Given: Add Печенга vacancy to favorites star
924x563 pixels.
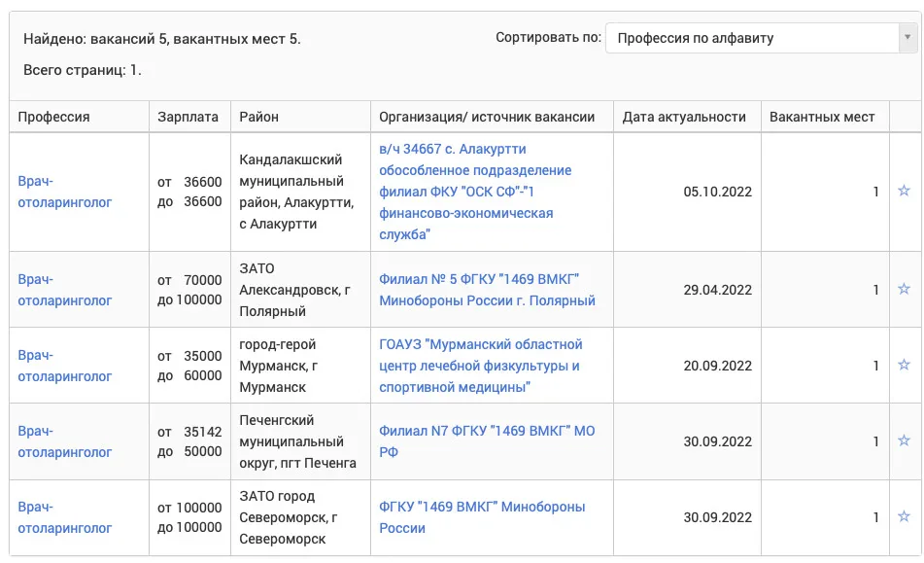Looking at the screenshot, I should (x=904, y=440).
